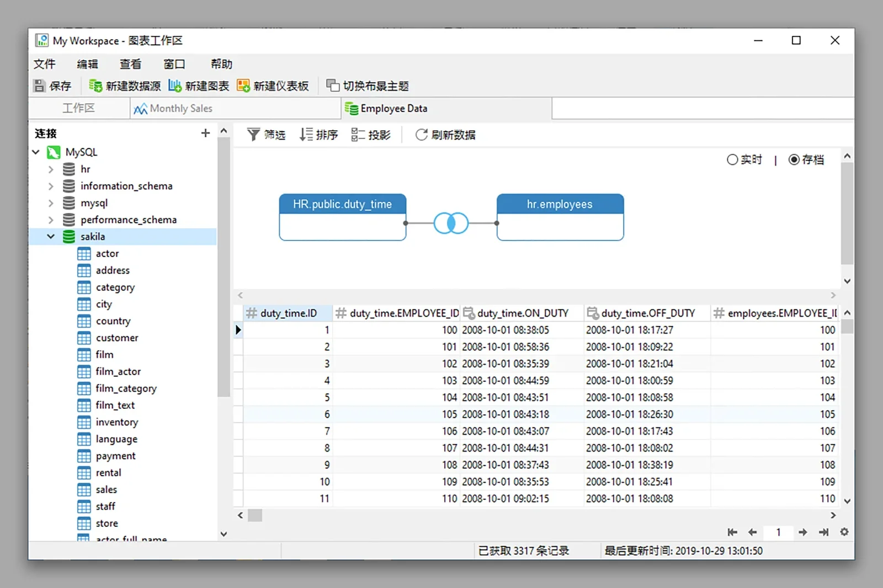Select the Archive (存档) radio button
The height and width of the screenshot is (588, 883).
(794, 160)
